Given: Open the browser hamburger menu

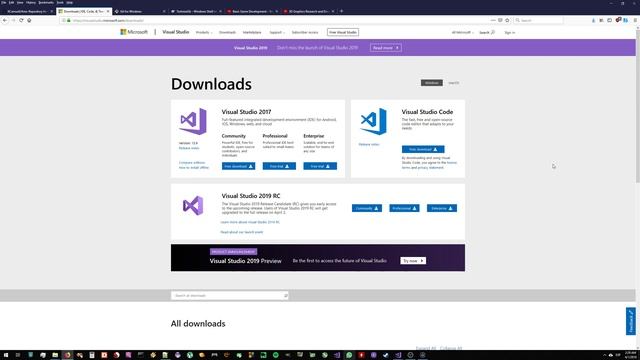Looking at the screenshot, I should [x=636, y=20].
